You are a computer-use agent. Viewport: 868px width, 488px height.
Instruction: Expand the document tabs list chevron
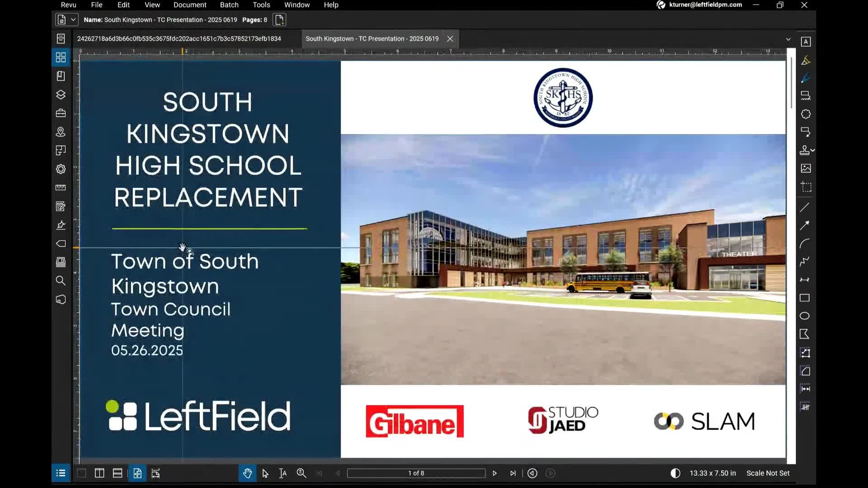pos(788,39)
